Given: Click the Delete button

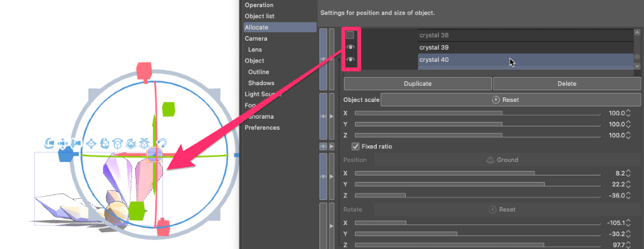Looking at the screenshot, I should click(567, 84).
